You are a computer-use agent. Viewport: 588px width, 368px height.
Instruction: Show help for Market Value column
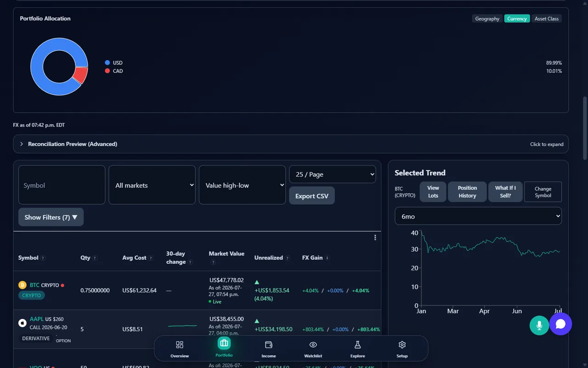213,262
